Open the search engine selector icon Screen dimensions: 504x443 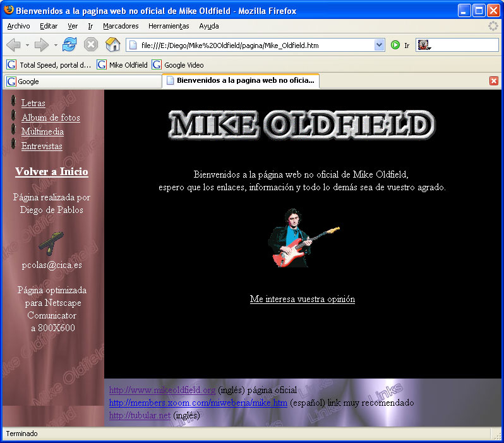pos(424,45)
